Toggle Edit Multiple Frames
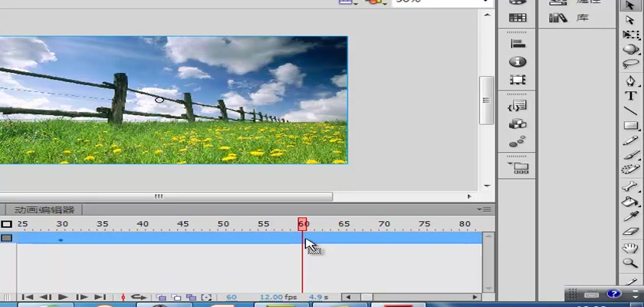Viewport: 644px width, 307px height. [x=191, y=297]
